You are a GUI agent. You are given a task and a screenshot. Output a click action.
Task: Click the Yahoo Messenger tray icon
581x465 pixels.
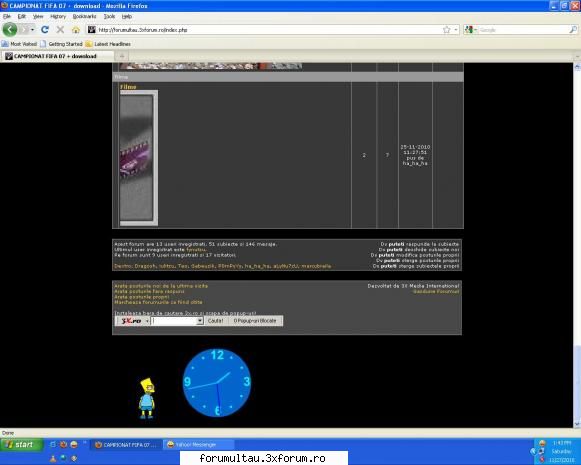[x=542, y=443]
